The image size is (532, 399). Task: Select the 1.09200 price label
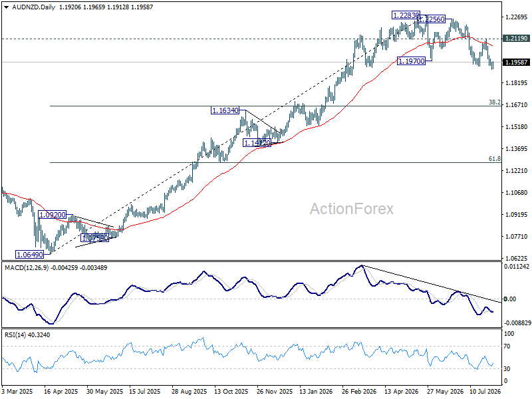[53, 215]
